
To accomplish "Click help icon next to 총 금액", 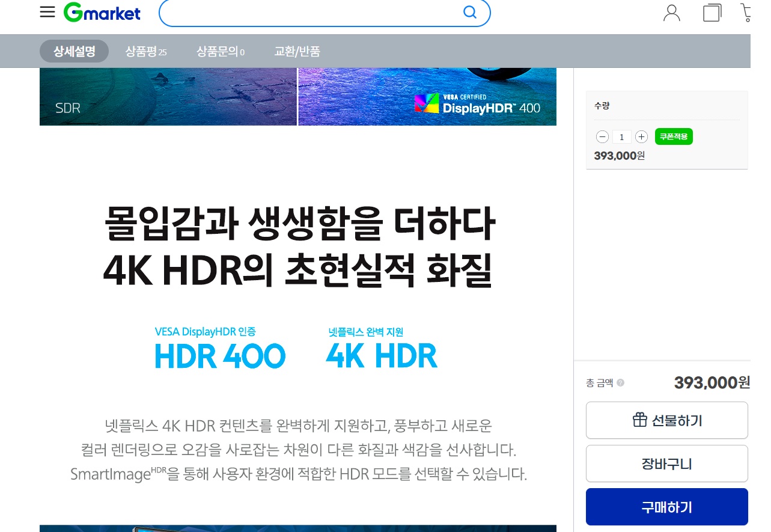I will tap(620, 383).
